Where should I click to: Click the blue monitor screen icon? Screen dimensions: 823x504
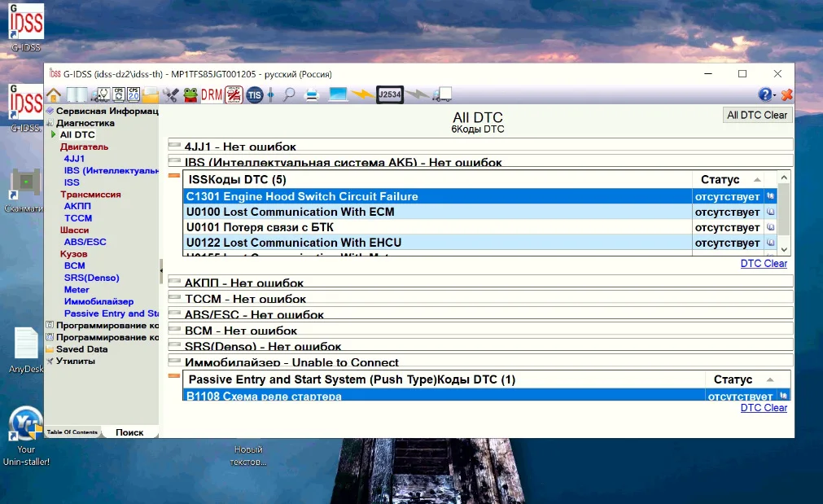coord(338,94)
